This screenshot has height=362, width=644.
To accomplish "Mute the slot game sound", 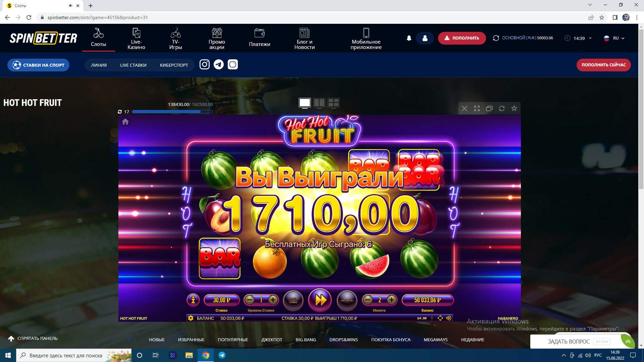I will [448, 318].
